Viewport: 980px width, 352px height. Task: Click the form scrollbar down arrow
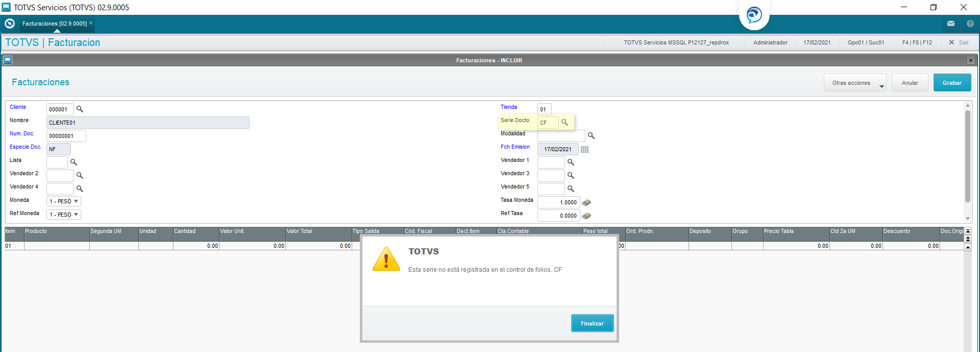click(967, 218)
